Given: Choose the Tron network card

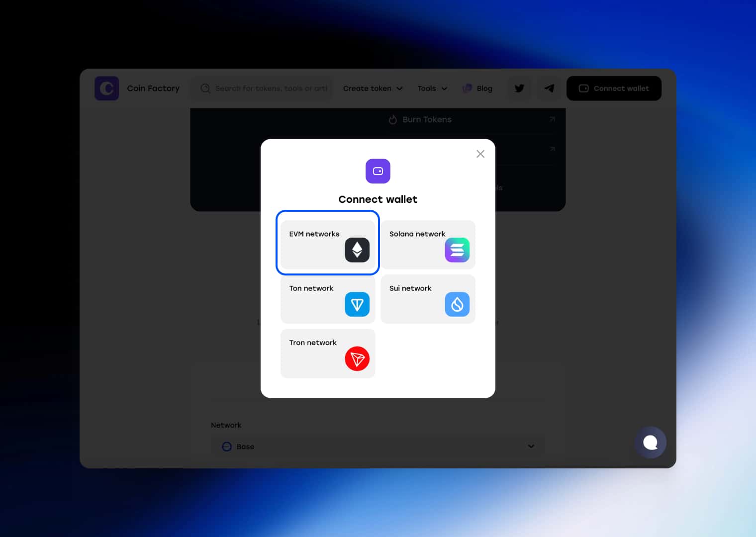Looking at the screenshot, I should [328, 354].
